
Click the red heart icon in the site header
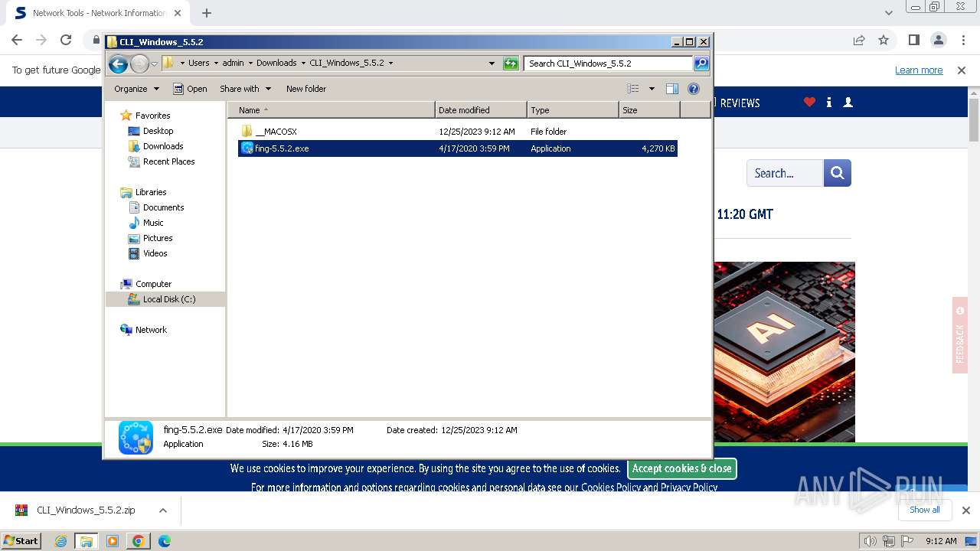(x=809, y=103)
